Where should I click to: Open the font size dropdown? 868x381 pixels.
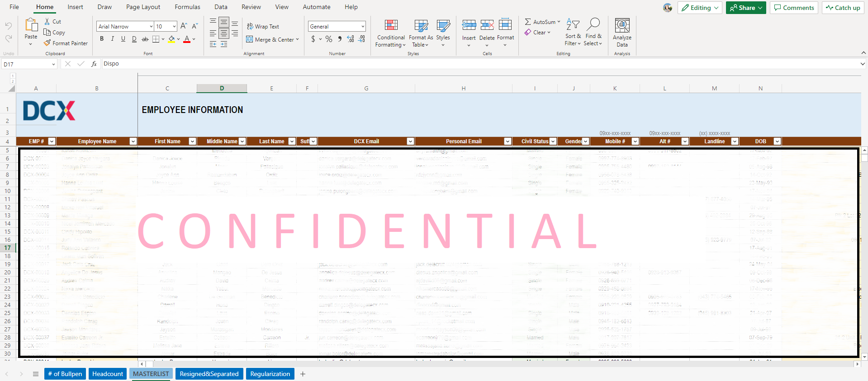174,27
